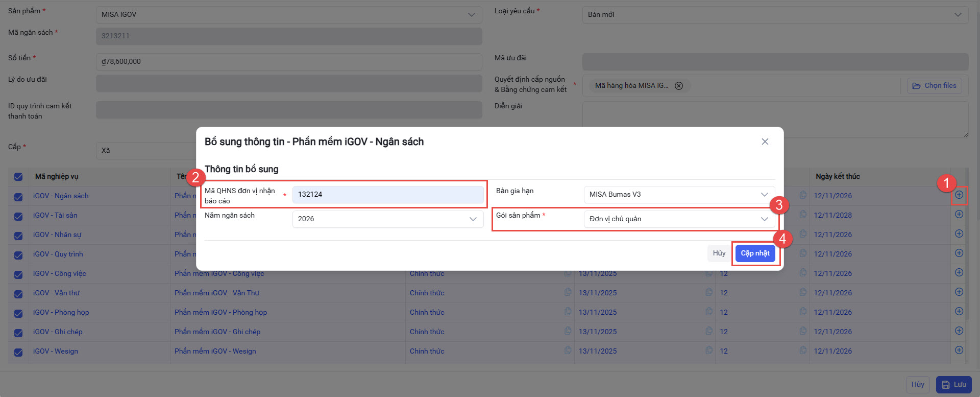Click copy icon after Chính thức in iGOV - Văn thư row
980x397 pixels.
pyautogui.click(x=568, y=292)
